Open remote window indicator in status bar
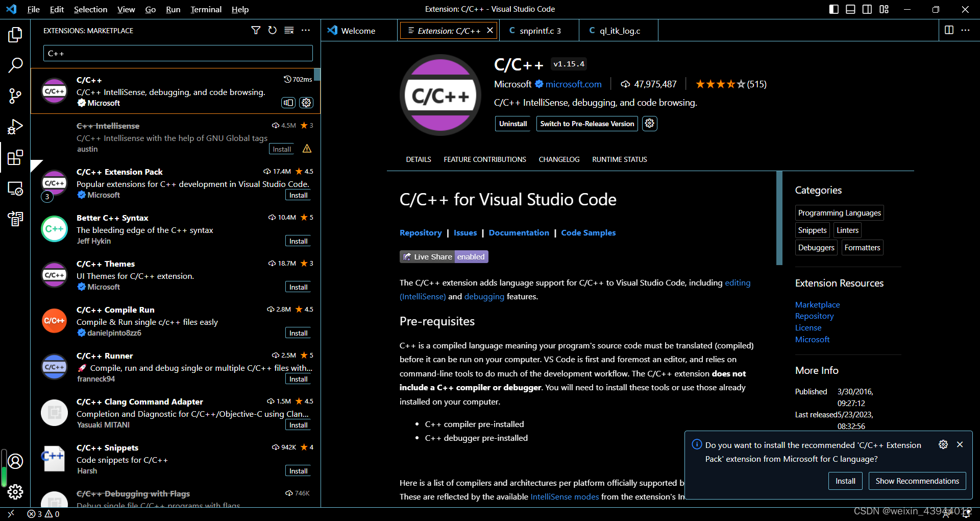 [x=11, y=514]
